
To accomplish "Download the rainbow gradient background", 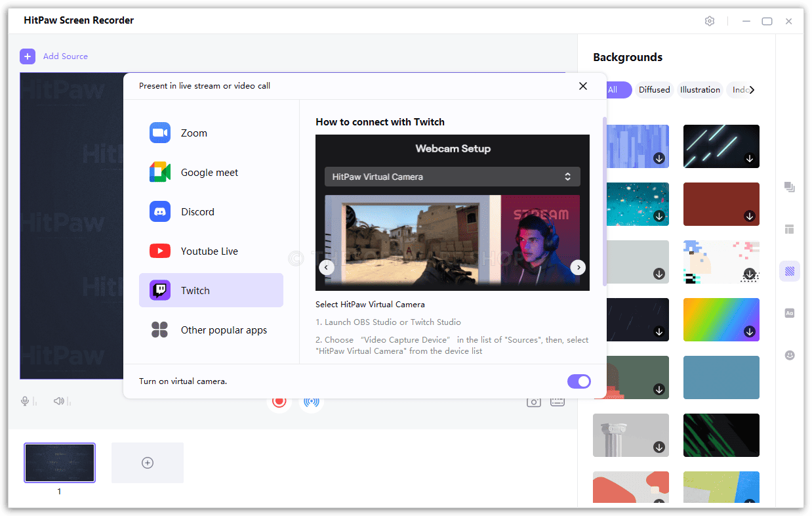I will click(x=750, y=332).
